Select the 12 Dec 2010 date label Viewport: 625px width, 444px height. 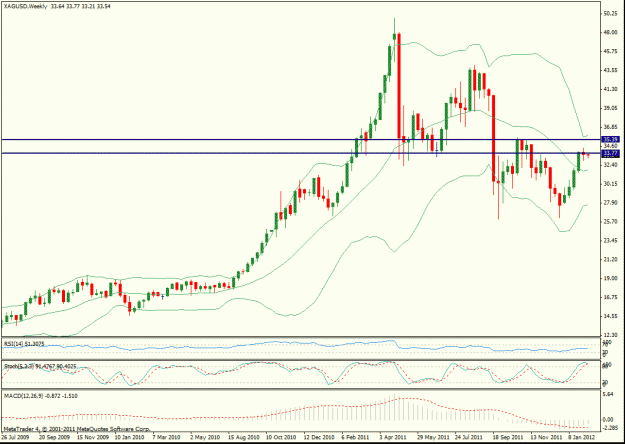pyautogui.click(x=318, y=437)
